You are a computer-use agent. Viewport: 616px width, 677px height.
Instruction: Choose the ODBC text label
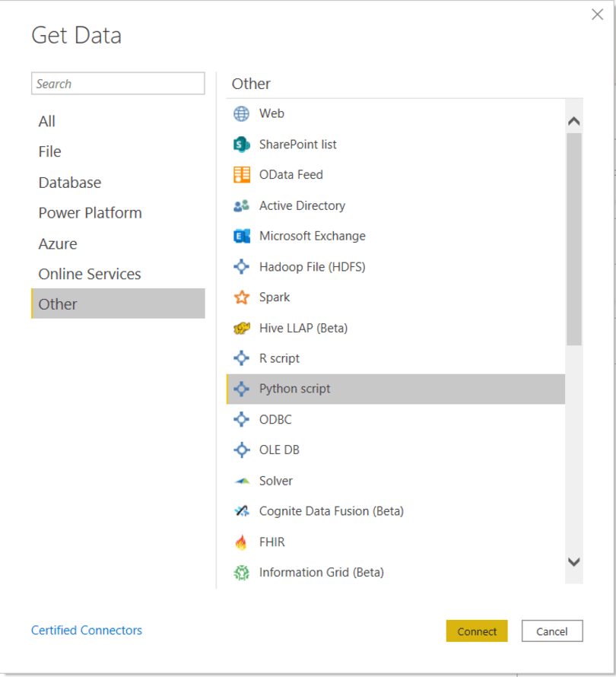(x=275, y=419)
